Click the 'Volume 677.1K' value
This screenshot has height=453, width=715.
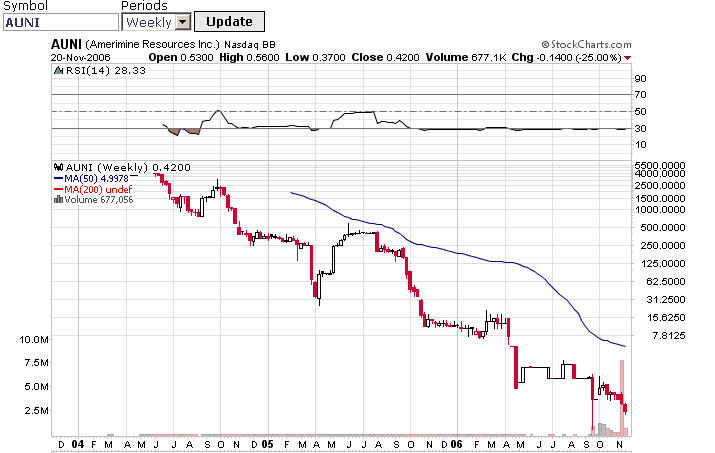point(466,57)
